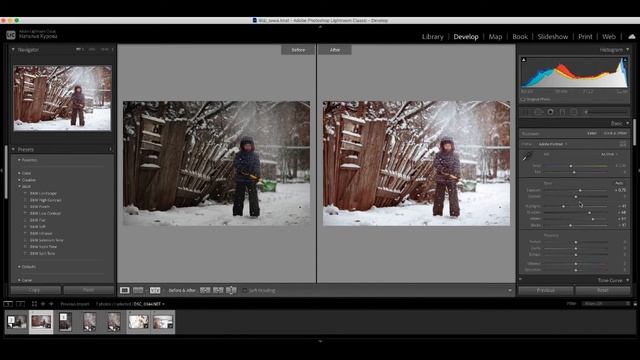Click the Exposure slider handle

tap(580, 190)
